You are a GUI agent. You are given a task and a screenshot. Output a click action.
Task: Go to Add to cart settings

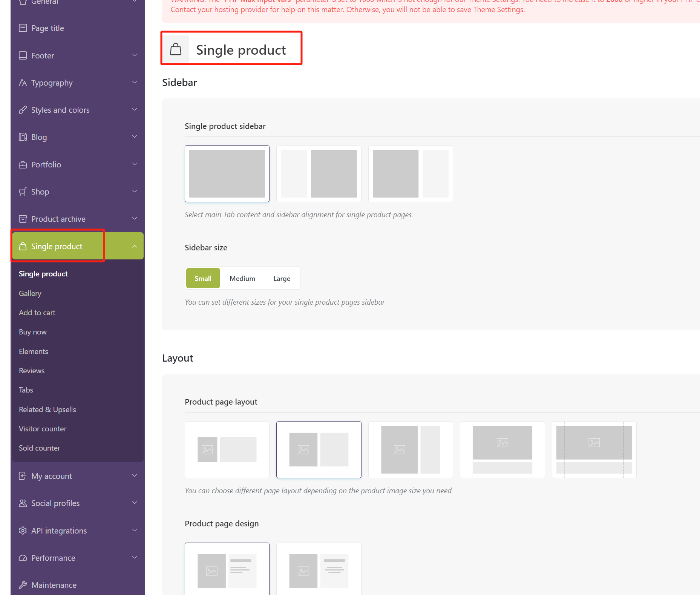pyautogui.click(x=37, y=313)
